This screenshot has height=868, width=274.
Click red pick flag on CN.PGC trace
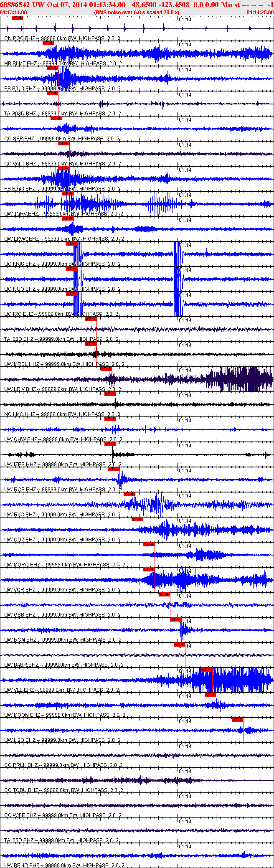click(x=18, y=18)
